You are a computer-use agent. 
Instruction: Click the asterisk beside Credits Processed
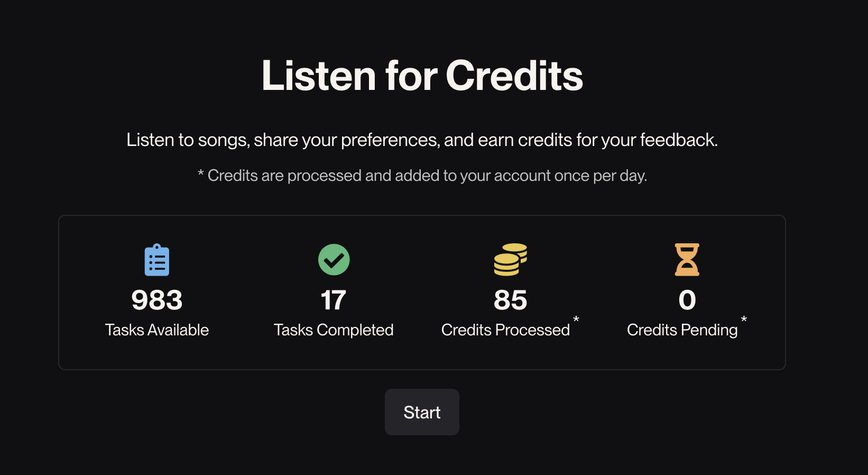[576, 319]
